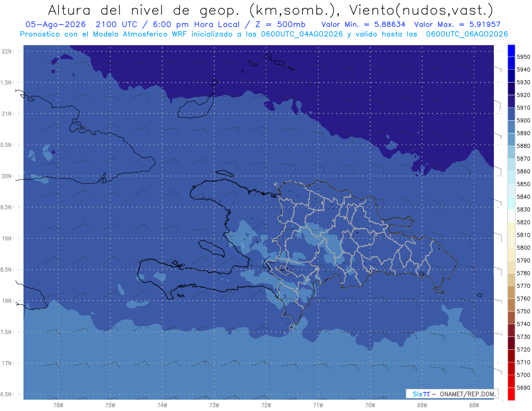Click the 18N latitude axis label
Image resolution: width=532 pixels, height=411 pixels.
8,301
